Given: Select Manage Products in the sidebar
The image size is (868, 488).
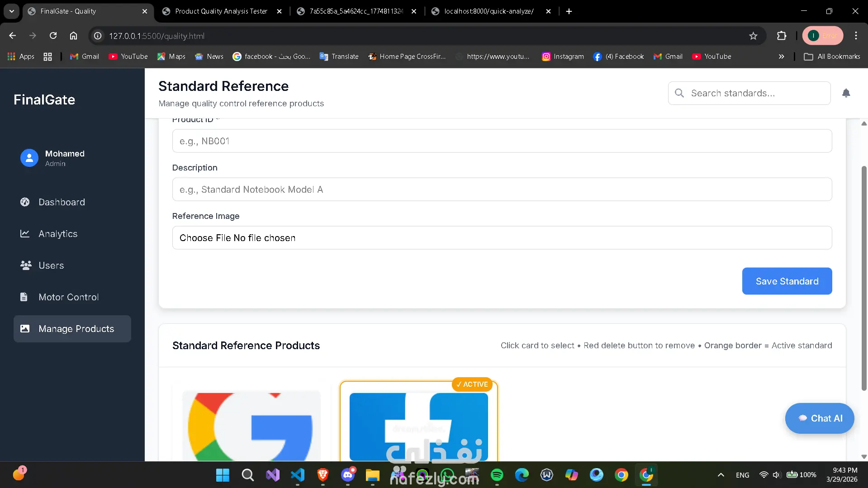Looking at the screenshot, I should coord(72,329).
